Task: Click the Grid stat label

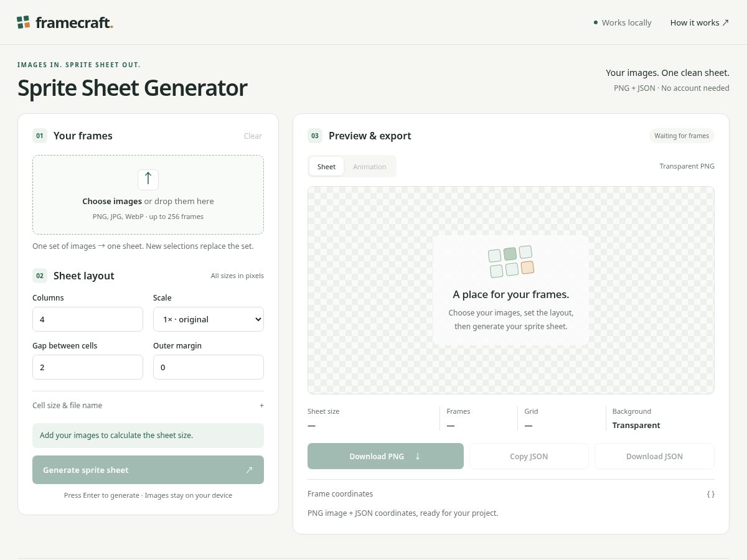Action: (x=531, y=411)
